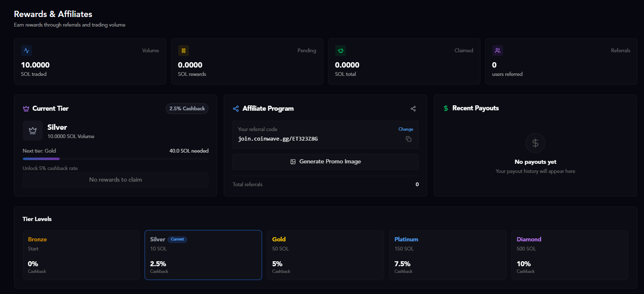Click the 2.5% Cashback badge
Screen dimensions: 644x294
187,108
